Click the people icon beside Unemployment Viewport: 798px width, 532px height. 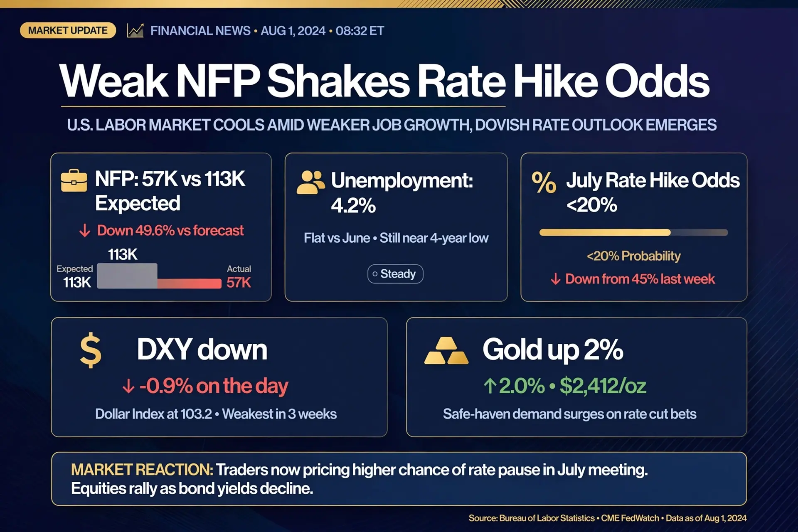point(310,182)
